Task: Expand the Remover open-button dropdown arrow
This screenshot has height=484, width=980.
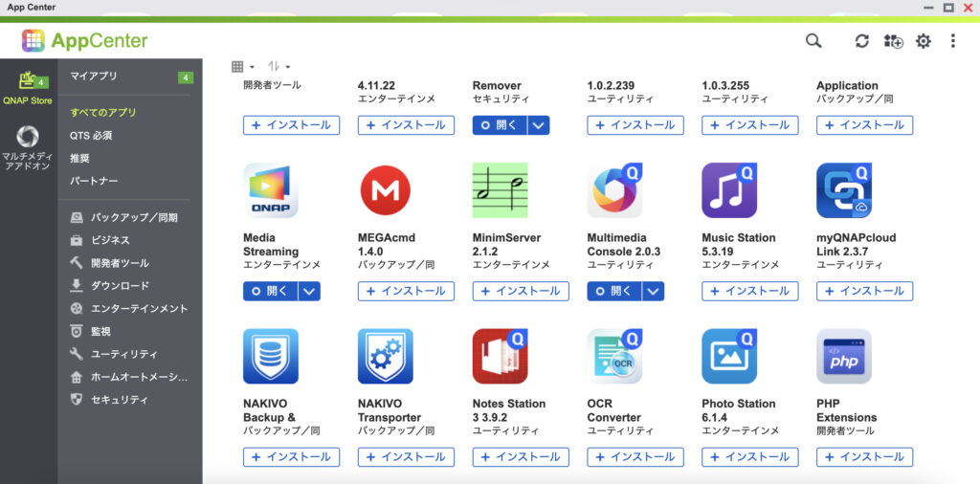Action: [x=539, y=125]
